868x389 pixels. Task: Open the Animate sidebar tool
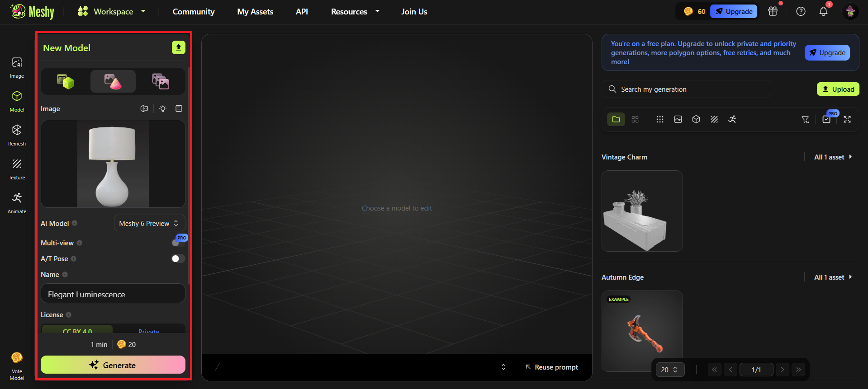(17, 203)
